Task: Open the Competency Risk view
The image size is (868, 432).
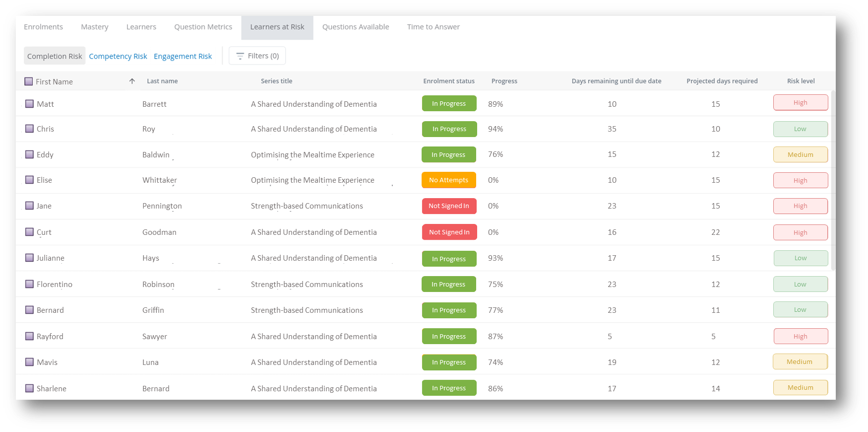Action: tap(118, 56)
